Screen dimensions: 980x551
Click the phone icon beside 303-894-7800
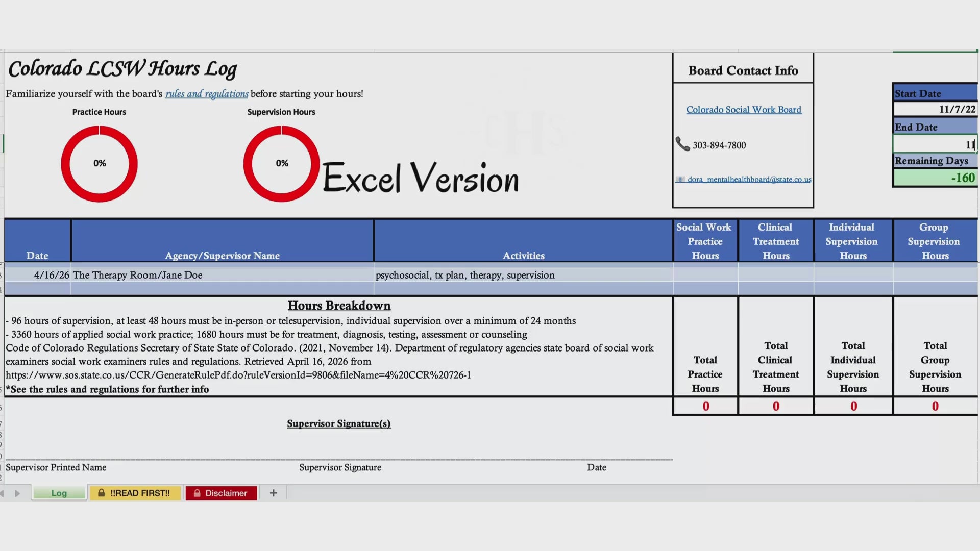pyautogui.click(x=682, y=144)
